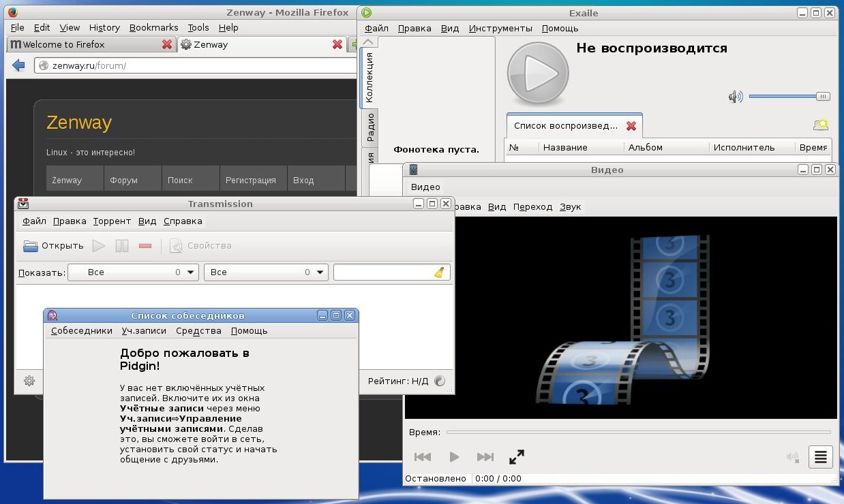Open the Все dropdown adjoining Transmission's search field

[x=266, y=272]
